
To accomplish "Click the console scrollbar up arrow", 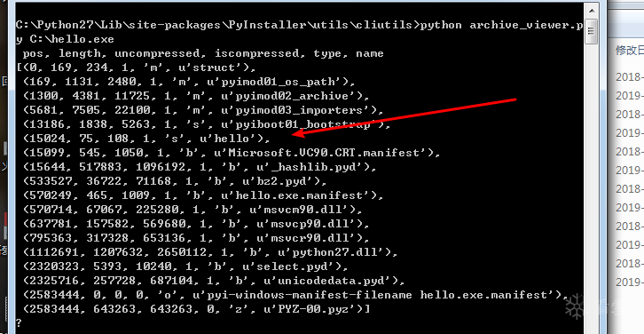I will coord(592,11).
